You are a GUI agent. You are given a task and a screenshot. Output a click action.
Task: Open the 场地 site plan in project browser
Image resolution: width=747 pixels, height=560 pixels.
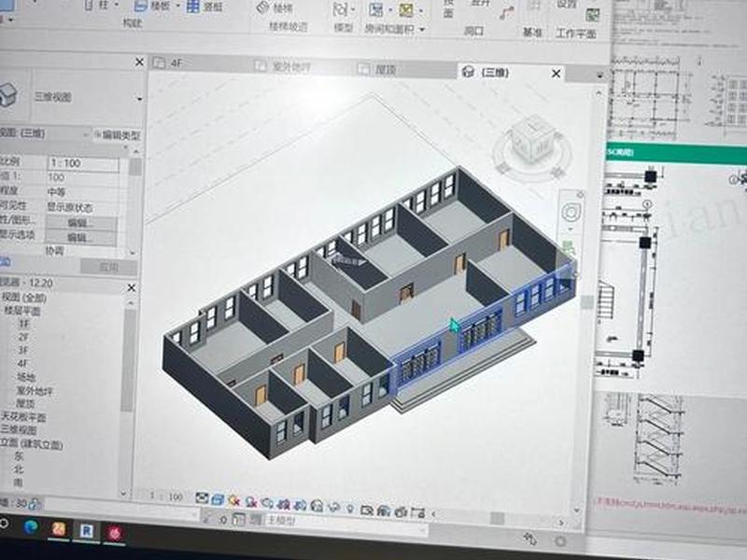click(x=26, y=377)
